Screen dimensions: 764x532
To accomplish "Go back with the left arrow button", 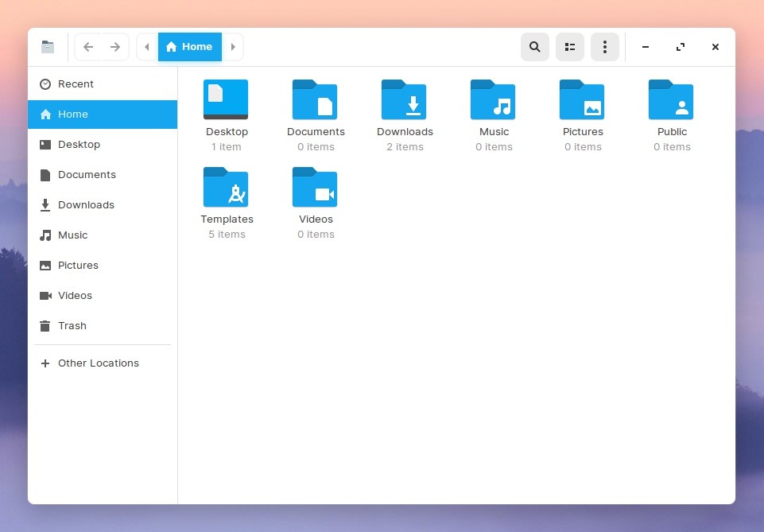I will [88, 47].
